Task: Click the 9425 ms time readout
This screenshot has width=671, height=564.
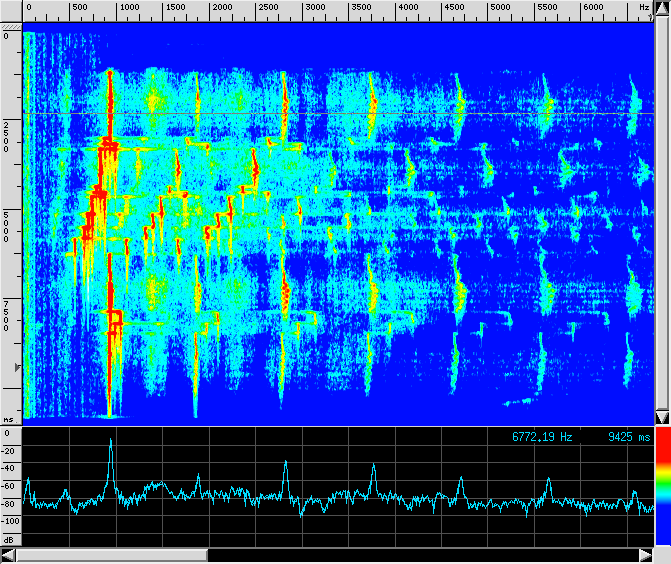Action: (x=629, y=437)
